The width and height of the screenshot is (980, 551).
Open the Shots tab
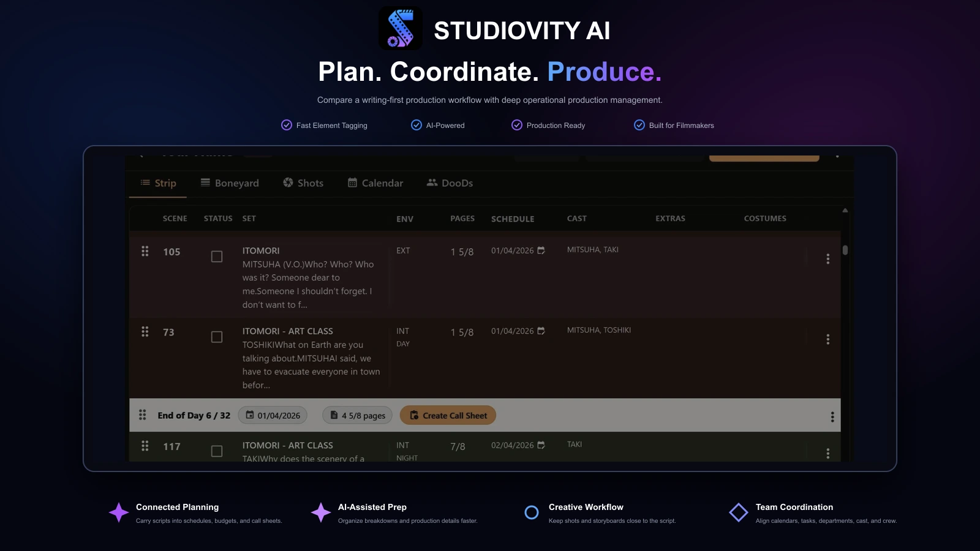(303, 183)
